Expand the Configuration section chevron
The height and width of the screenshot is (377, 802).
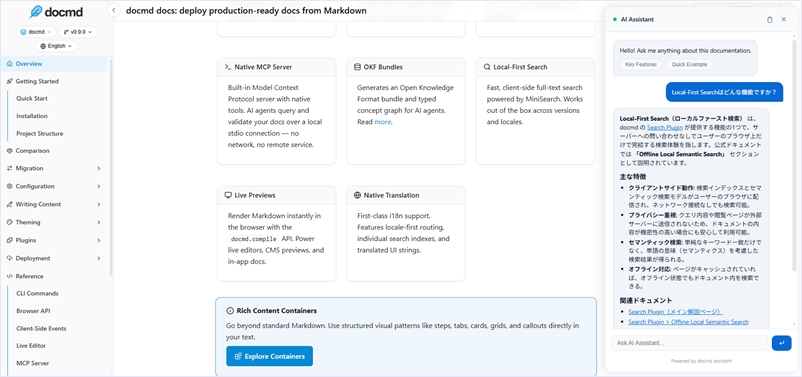(99, 186)
